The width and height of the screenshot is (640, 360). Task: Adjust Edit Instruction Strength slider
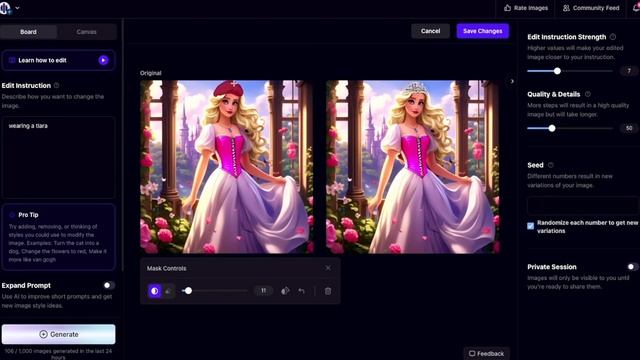coord(570,71)
